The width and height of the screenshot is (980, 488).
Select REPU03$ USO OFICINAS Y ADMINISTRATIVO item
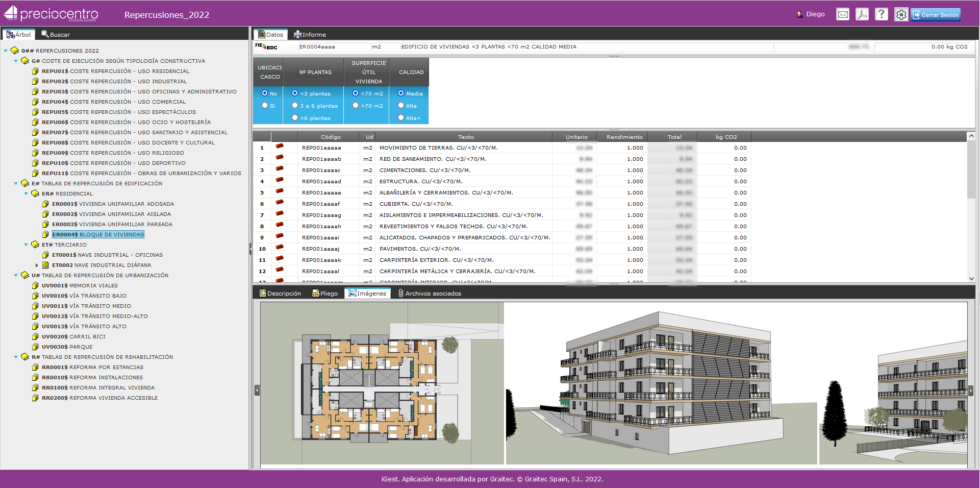tap(139, 91)
